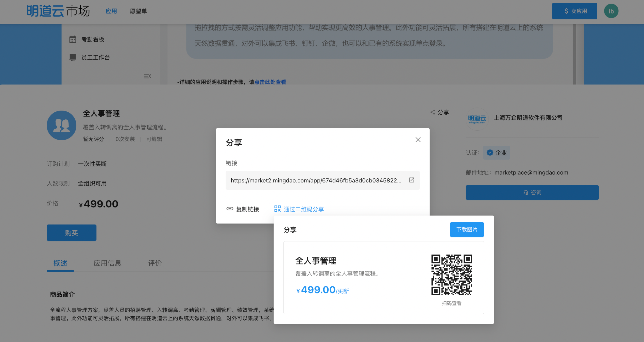The image size is (644, 342).
Task: Click the share URL link field
Action: (323, 180)
